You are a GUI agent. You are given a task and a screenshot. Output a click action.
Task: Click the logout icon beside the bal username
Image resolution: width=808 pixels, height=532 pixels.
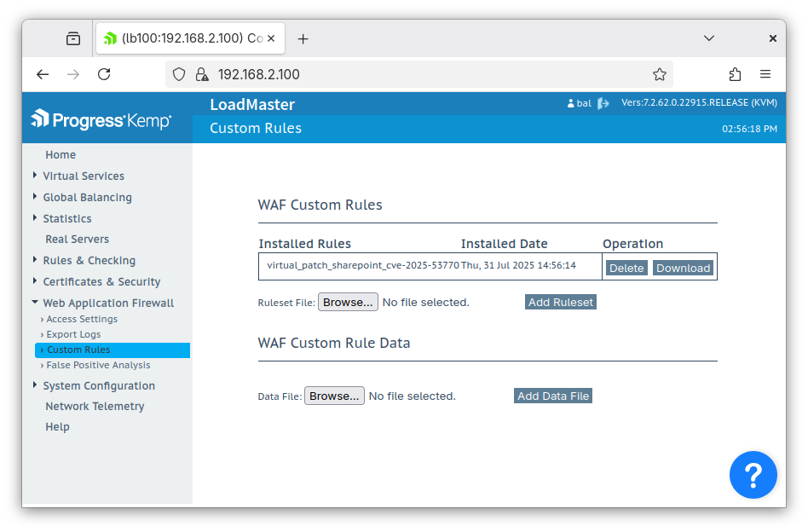[603, 102]
